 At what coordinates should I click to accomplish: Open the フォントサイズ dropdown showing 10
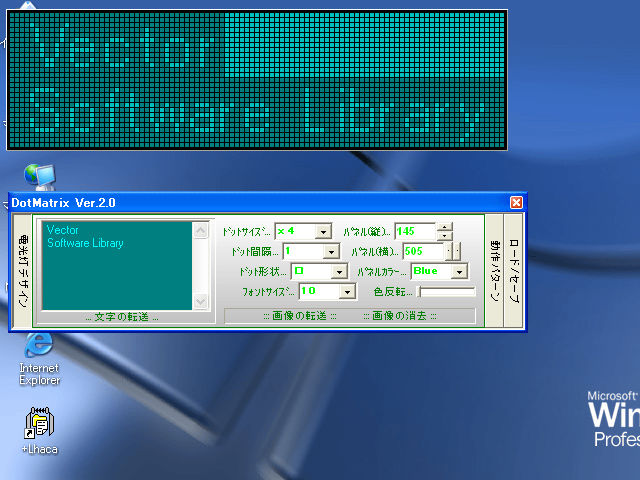pos(347,292)
